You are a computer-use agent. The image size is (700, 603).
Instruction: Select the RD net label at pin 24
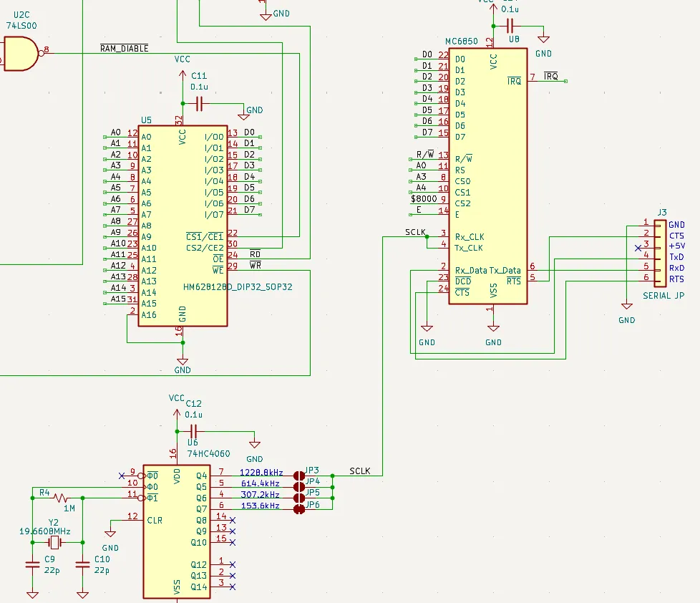tap(255, 254)
